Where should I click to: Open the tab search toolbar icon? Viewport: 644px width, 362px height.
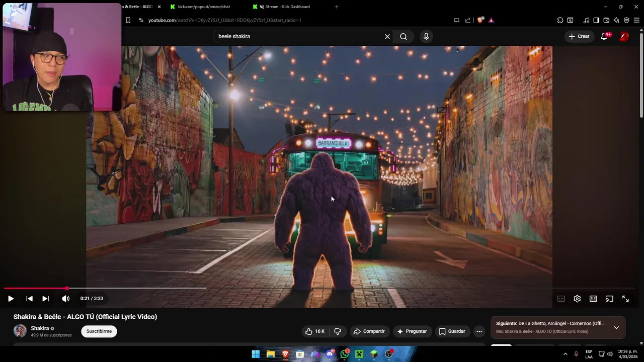pos(570,20)
